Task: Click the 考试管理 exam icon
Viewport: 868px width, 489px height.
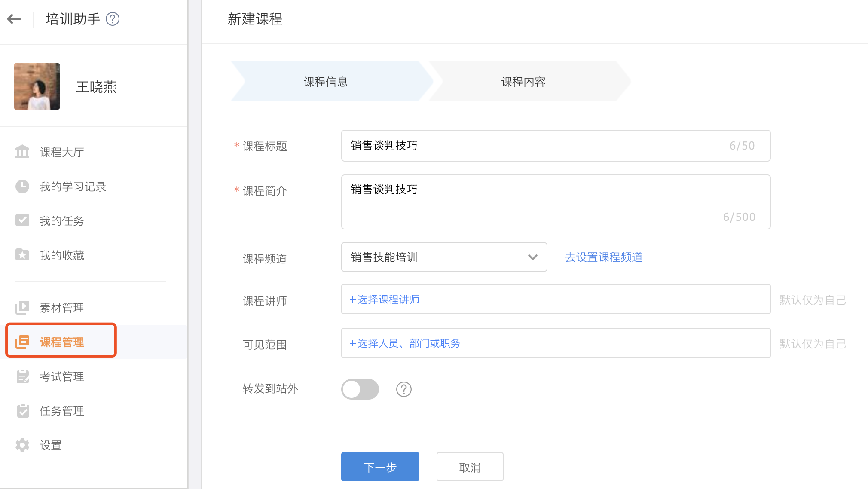Action: tap(22, 376)
